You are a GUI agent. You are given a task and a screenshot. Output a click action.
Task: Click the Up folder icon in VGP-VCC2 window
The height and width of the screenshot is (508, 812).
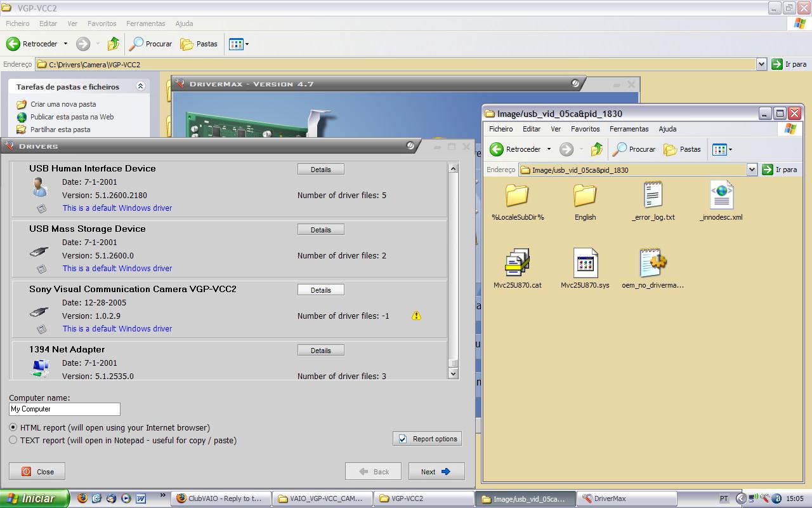tap(113, 44)
